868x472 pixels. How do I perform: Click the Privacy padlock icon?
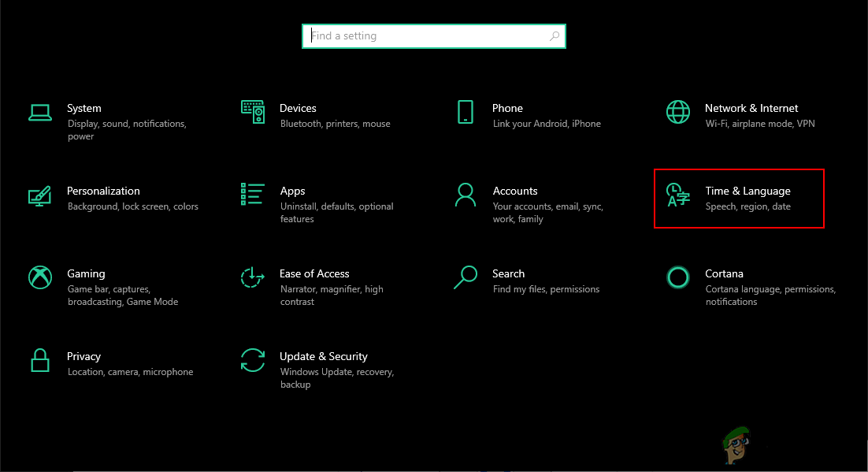(x=40, y=360)
